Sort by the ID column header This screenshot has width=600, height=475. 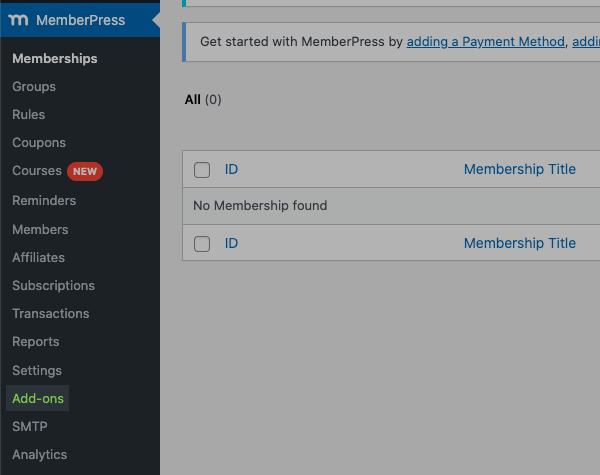coord(231,169)
